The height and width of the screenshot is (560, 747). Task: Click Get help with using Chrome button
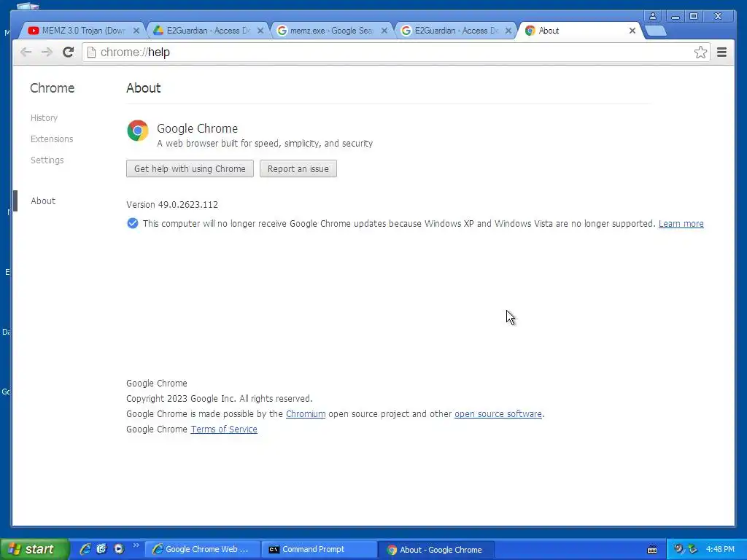pyautogui.click(x=190, y=168)
